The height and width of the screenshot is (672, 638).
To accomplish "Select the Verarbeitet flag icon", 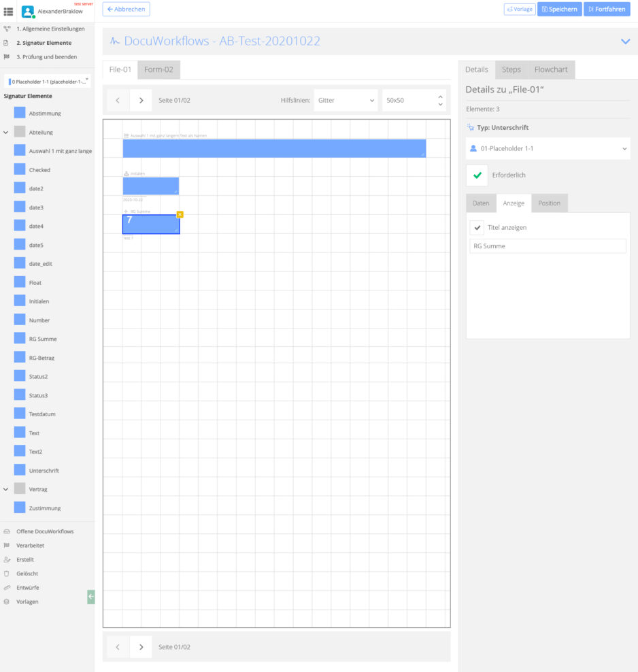I will [7, 545].
